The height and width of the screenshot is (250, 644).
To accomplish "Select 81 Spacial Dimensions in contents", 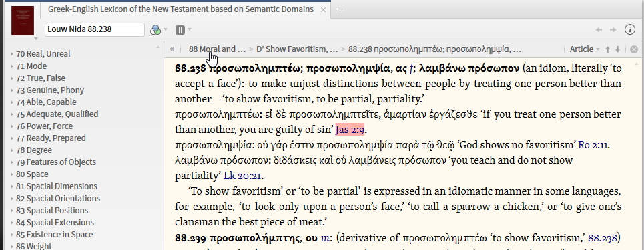I will (57, 186).
